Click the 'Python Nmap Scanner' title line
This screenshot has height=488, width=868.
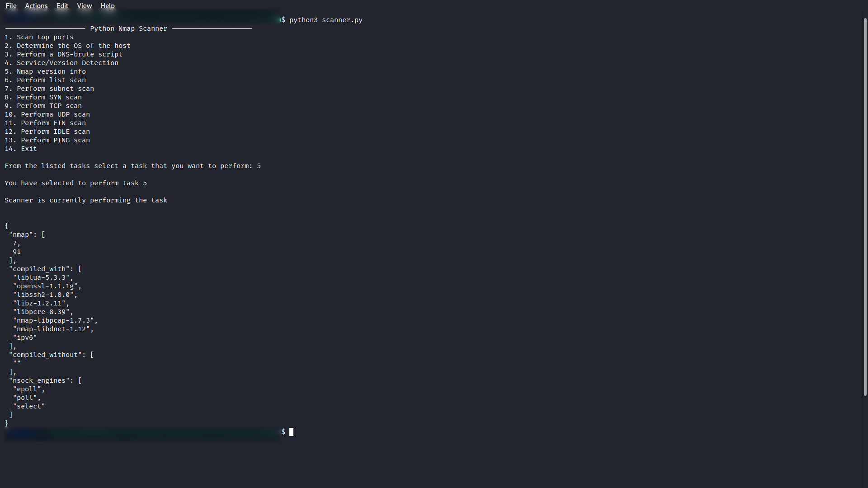pyautogui.click(x=128, y=28)
